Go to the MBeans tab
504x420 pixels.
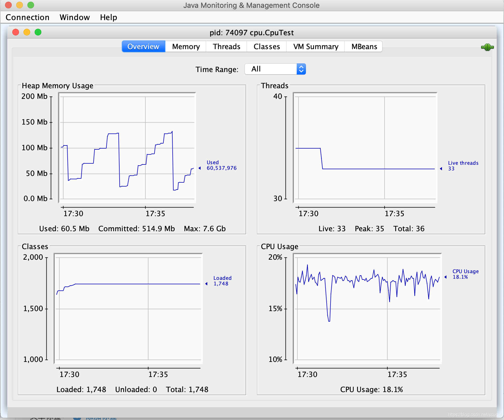tap(364, 46)
